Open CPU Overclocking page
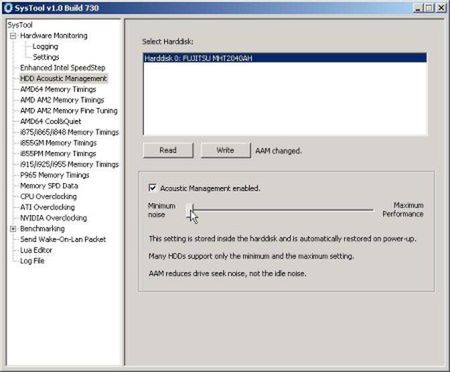 coord(48,196)
